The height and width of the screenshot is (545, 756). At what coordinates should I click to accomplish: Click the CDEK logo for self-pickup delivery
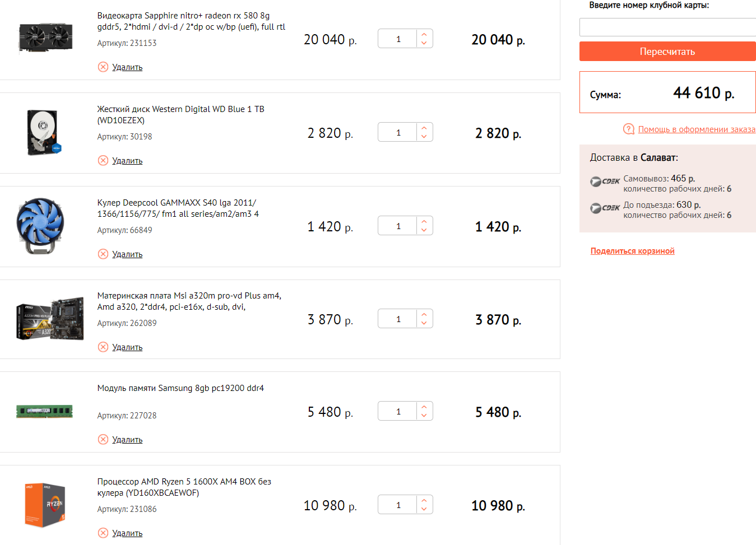[x=605, y=181]
